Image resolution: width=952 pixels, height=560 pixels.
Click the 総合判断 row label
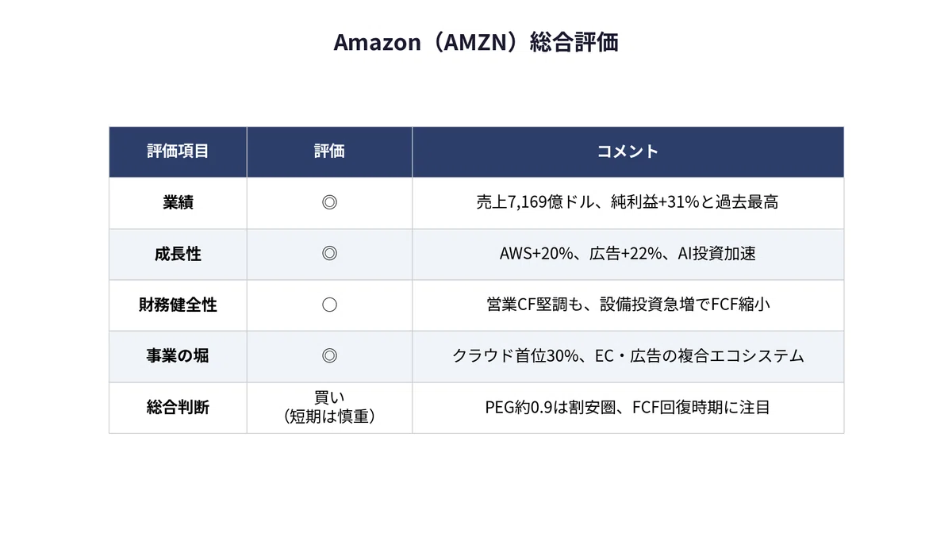(178, 408)
